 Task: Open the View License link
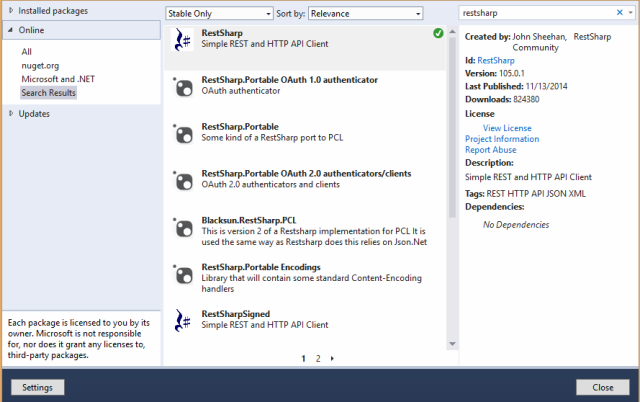[x=507, y=128]
